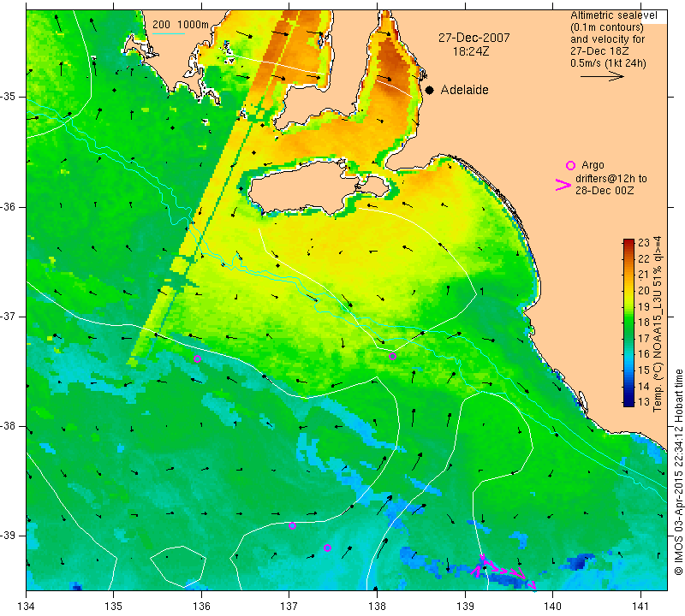The image size is (685, 616).
Task: Click the temperature color bar
Action: pos(628,323)
